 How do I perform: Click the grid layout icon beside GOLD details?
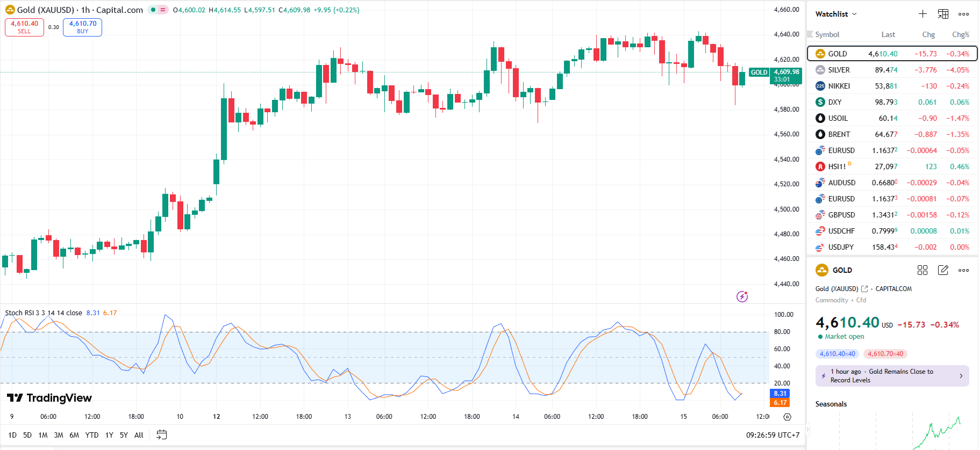922,270
